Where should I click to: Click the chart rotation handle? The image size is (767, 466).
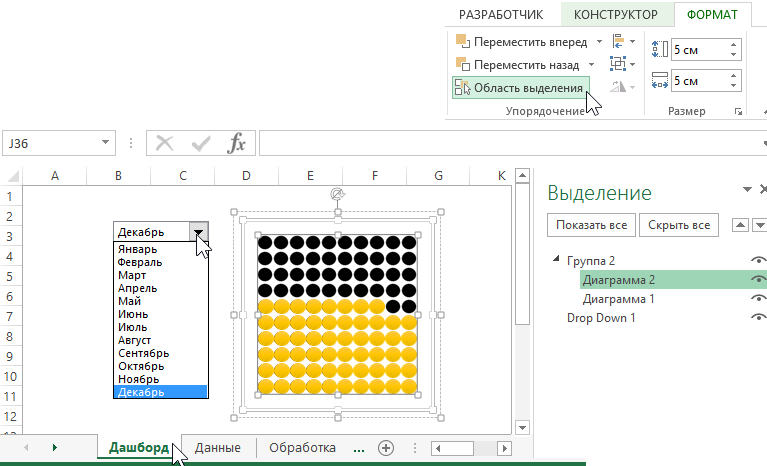338,195
